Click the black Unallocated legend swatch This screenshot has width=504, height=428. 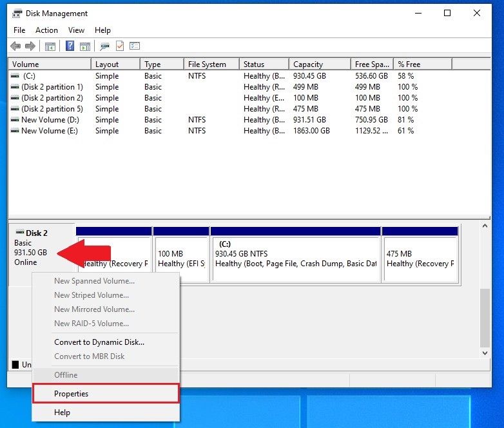[x=15, y=365]
